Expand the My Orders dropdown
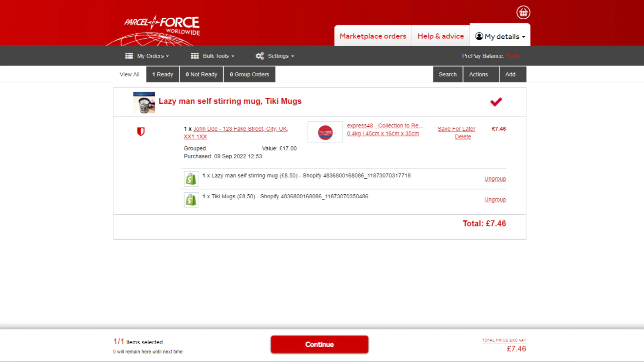 [x=147, y=56]
